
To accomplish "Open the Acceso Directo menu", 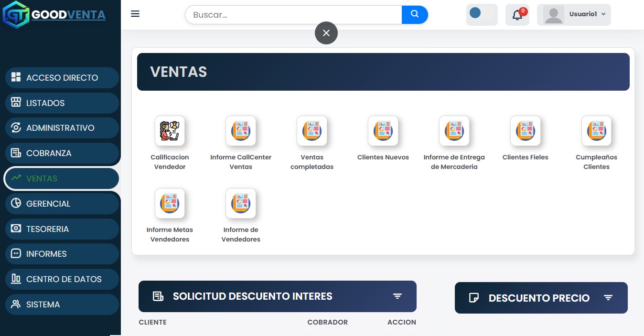I will pyautogui.click(x=62, y=78).
